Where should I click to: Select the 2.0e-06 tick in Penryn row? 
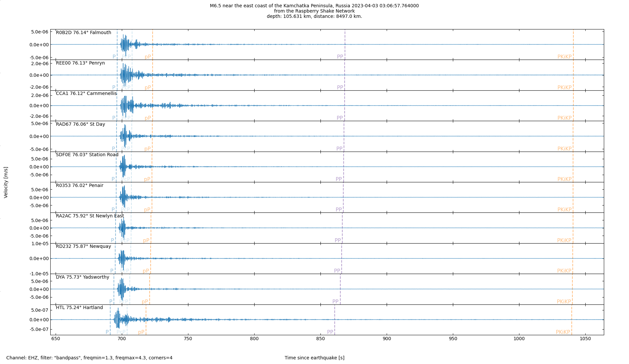pos(40,64)
